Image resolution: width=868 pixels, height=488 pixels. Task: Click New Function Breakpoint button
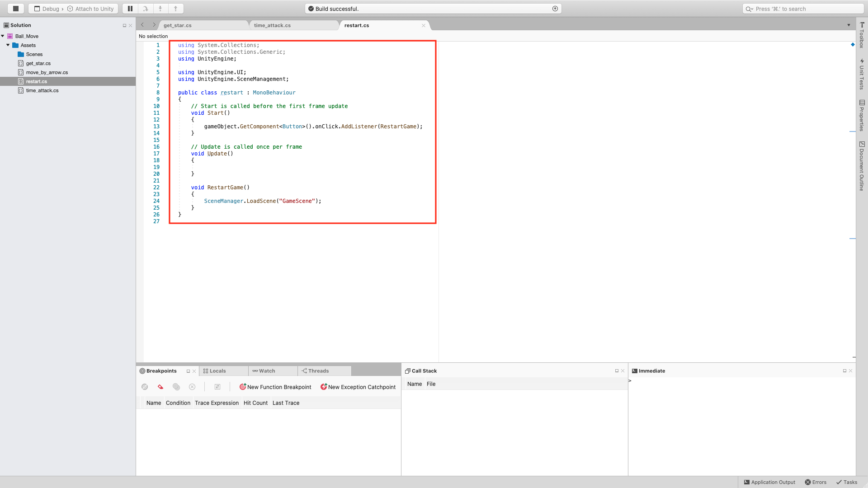(x=275, y=387)
